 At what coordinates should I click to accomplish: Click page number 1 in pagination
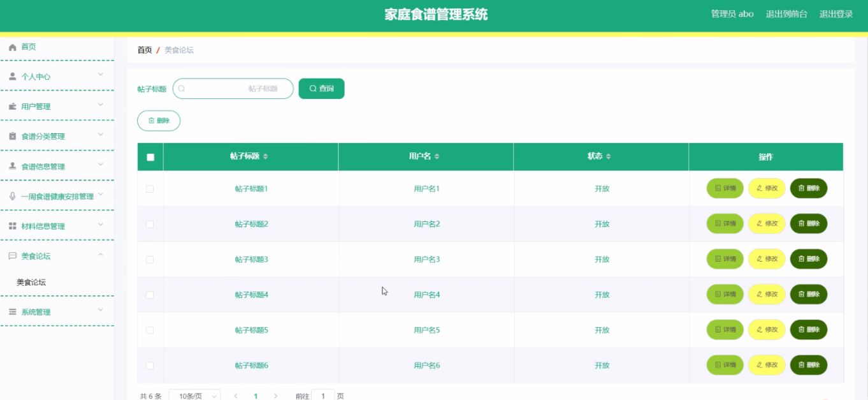click(256, 396)
